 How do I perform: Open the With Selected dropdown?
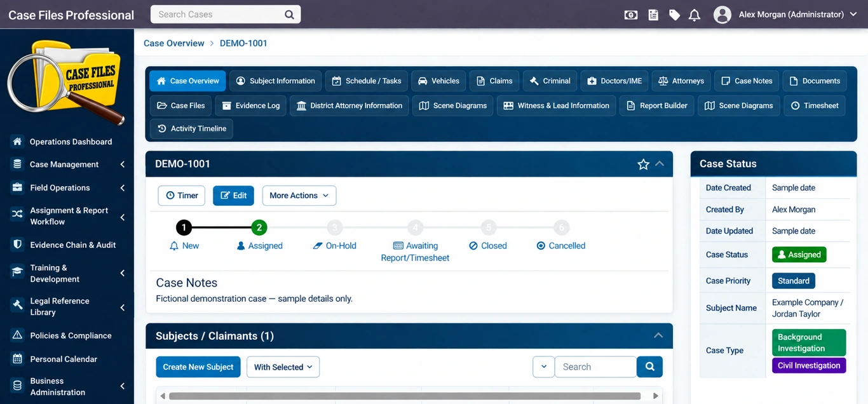283,367
